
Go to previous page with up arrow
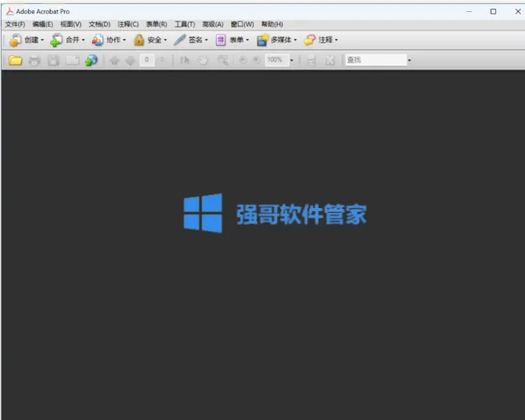(x=114, y=60)
